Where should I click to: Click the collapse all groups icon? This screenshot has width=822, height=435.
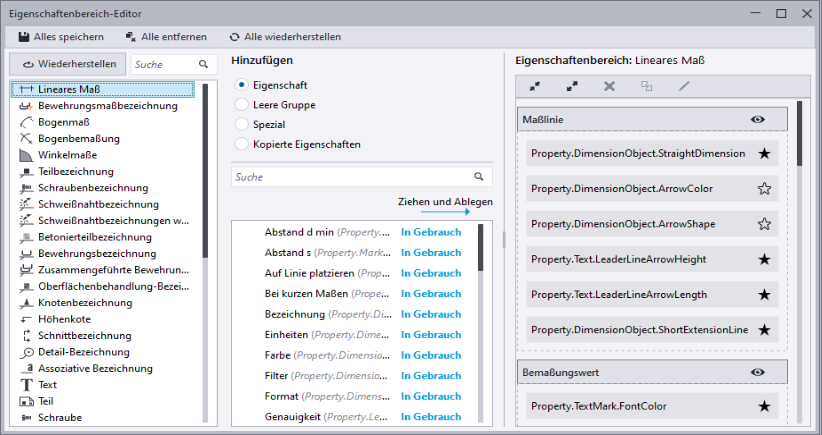[535, 87]
